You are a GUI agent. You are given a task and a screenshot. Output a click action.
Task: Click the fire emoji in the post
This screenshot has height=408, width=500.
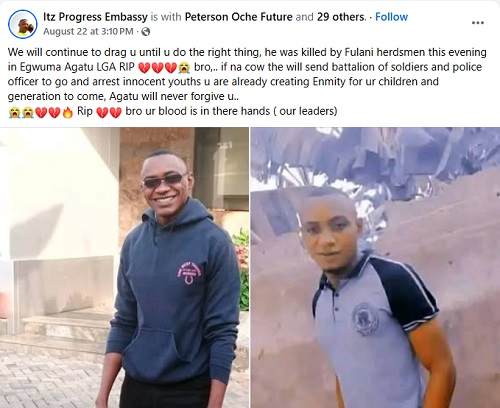(x=67, y=112)
